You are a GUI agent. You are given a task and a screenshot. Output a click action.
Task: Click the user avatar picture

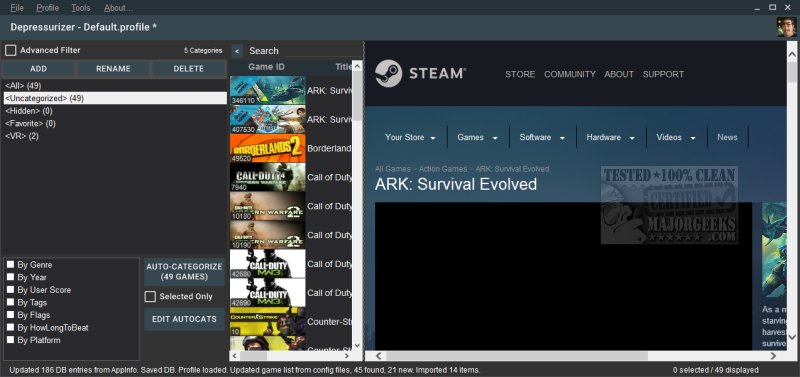(786, 27)
